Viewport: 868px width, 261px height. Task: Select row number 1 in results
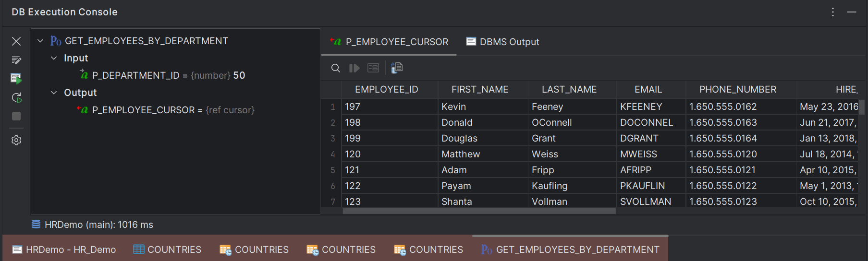pos(332,107)
